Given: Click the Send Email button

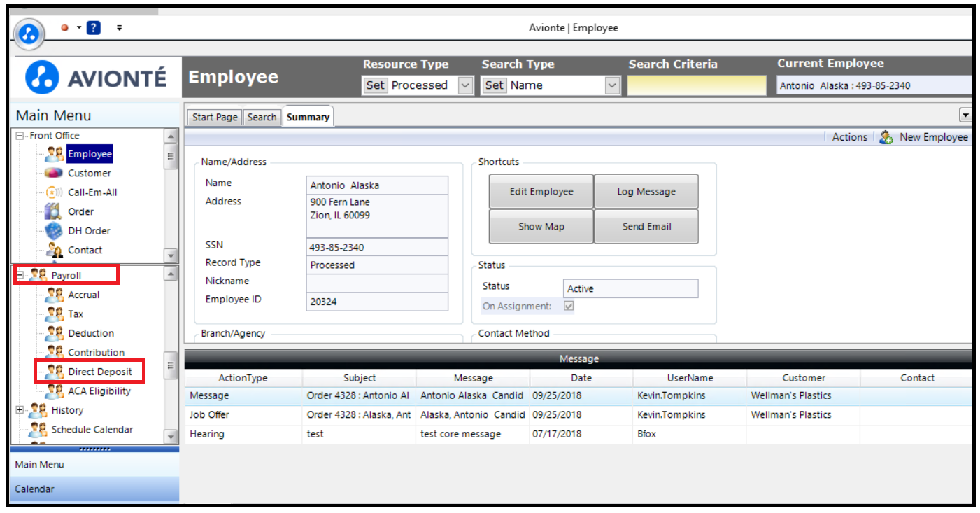Looking at the screenshot, I should pos(646,227).
